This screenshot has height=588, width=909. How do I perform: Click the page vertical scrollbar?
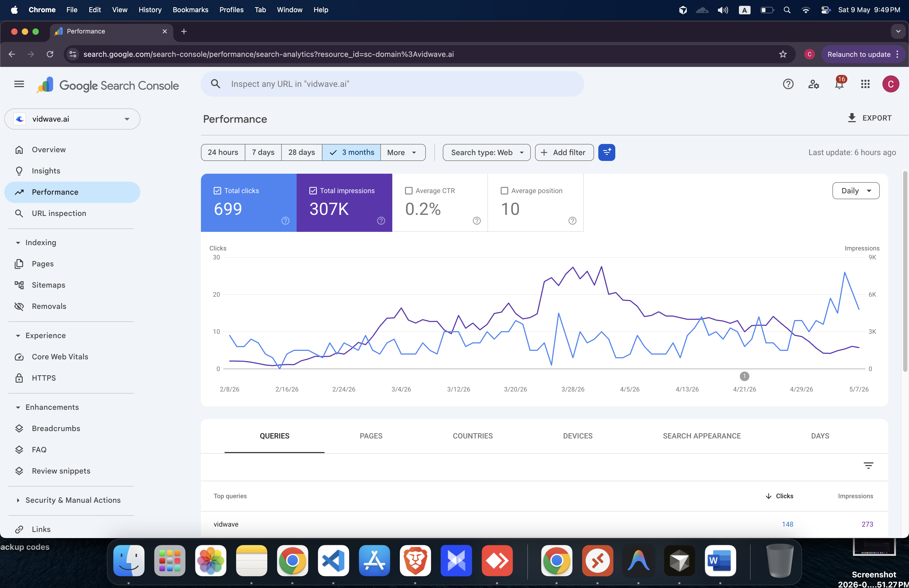pyautogui.click(x=905, y=272)
